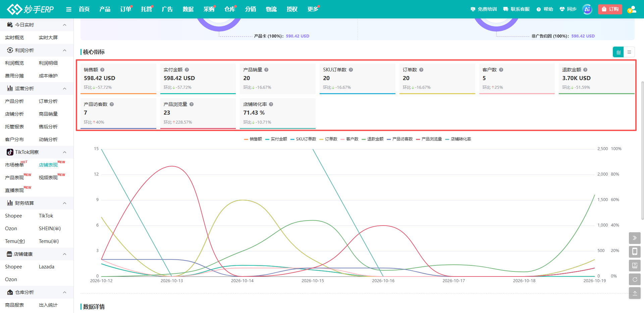Toggle 产品浏览量 series in chart legend

click(x=429, y=139)
